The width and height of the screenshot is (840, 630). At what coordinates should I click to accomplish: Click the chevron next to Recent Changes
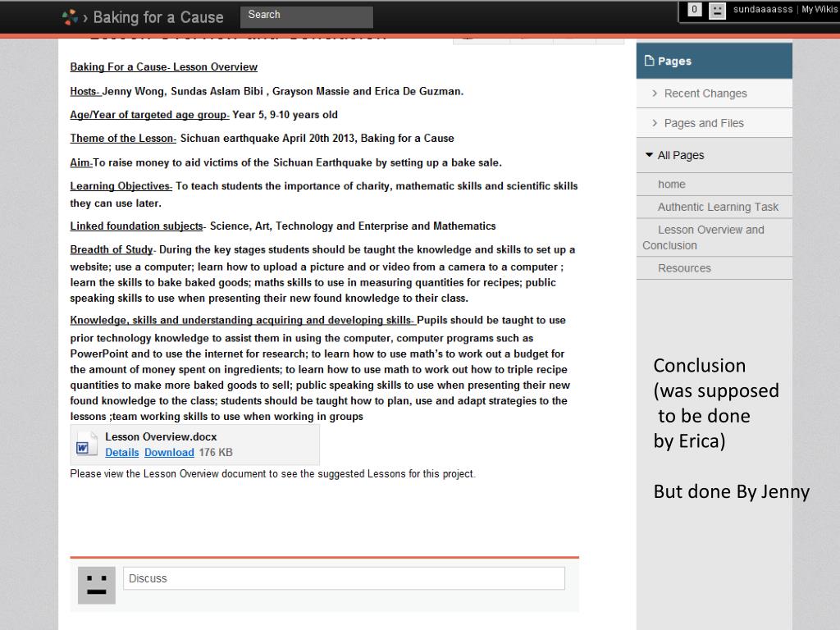pyautogui.click(x=654, y=94)
